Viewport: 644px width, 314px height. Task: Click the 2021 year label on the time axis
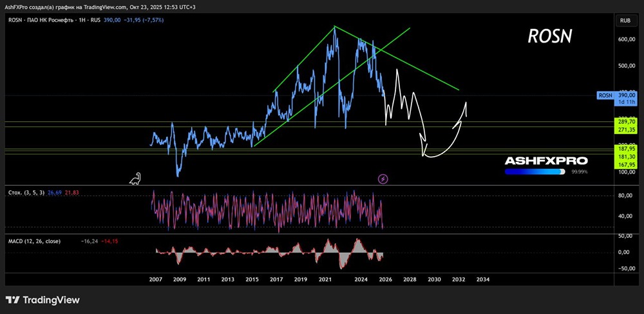tap(325, 279)
